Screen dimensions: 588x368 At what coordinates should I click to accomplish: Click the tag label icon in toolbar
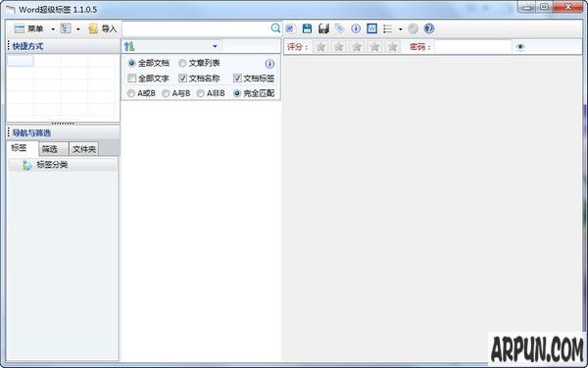pyautogui.click(x=339, y=28)
